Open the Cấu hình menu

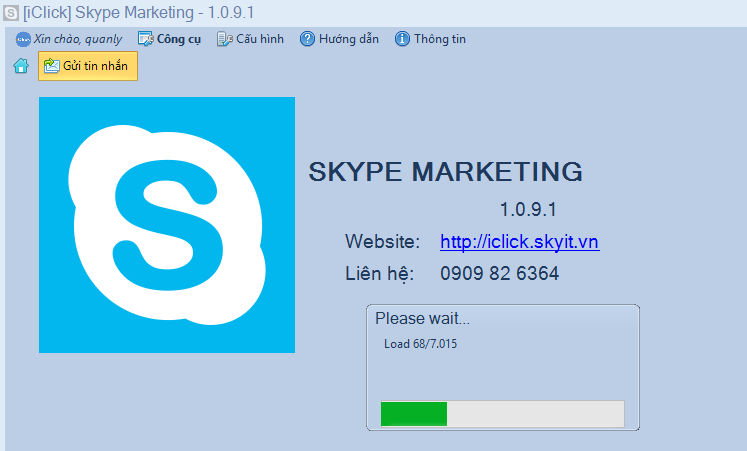[x=250, y=39]
